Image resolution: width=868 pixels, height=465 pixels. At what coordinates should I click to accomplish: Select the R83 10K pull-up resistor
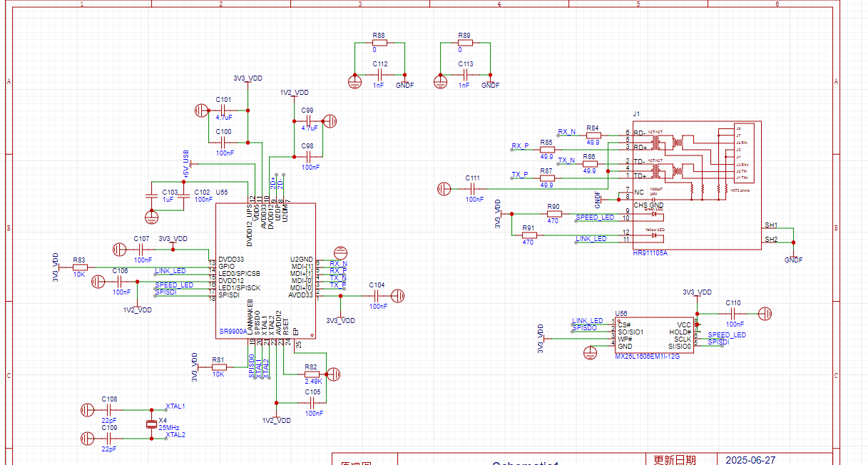(80, 267)
